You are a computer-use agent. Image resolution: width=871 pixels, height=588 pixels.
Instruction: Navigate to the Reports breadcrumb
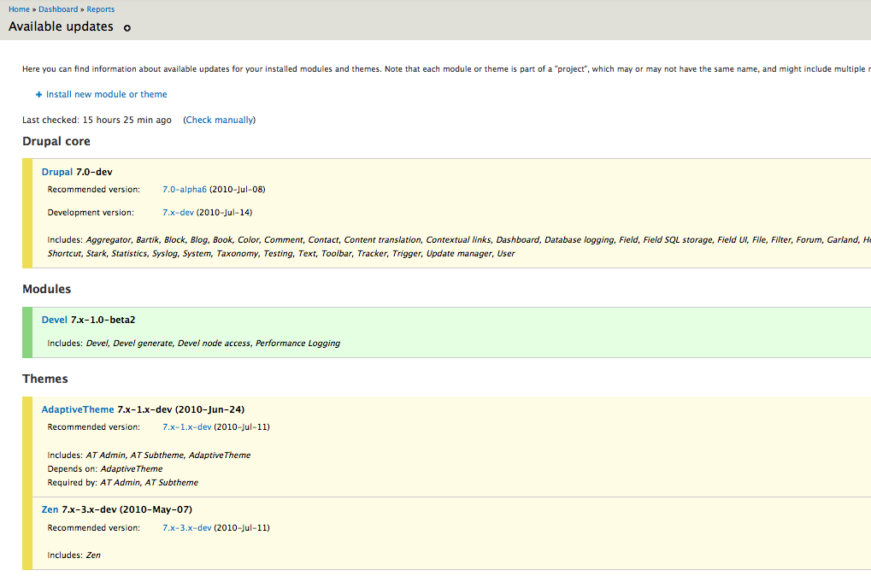pos(101,9)
